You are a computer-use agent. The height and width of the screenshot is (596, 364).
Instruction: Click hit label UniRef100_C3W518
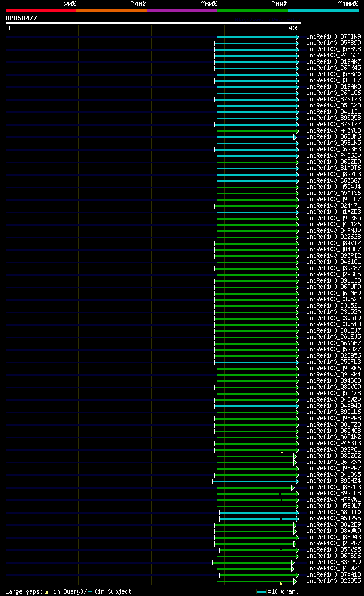pos(334,324)
